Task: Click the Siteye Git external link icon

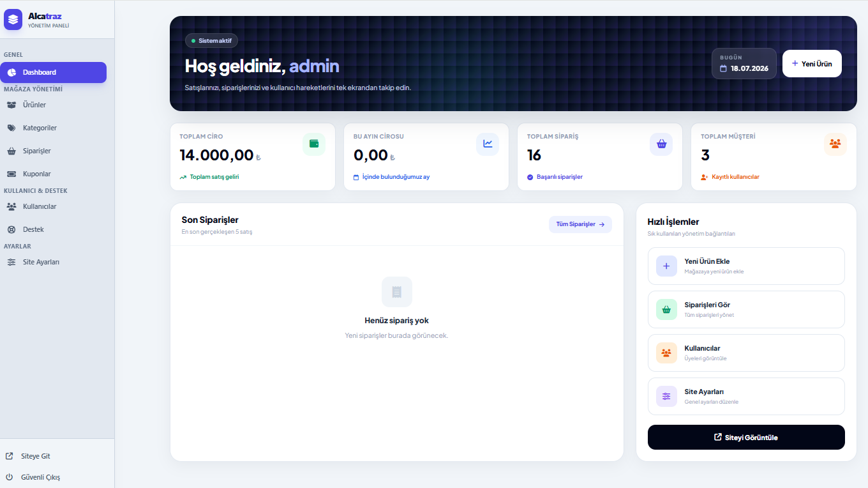Action: click(9, 456)
